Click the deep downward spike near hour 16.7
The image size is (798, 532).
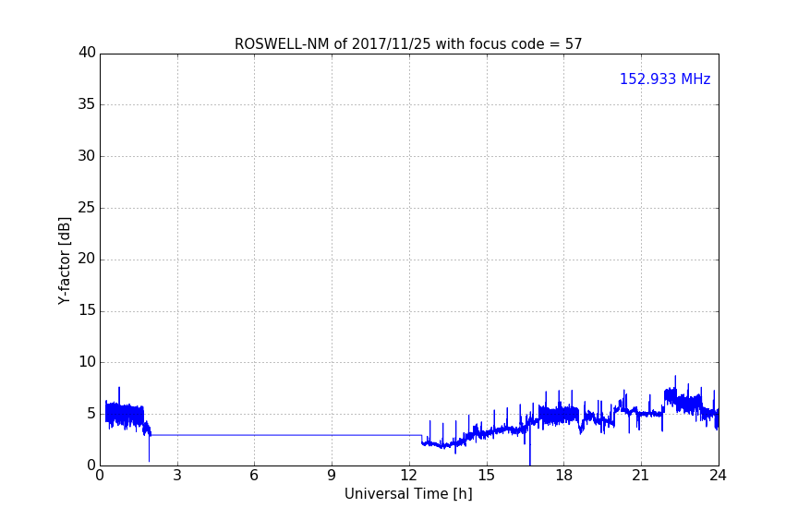click(530, 444)
